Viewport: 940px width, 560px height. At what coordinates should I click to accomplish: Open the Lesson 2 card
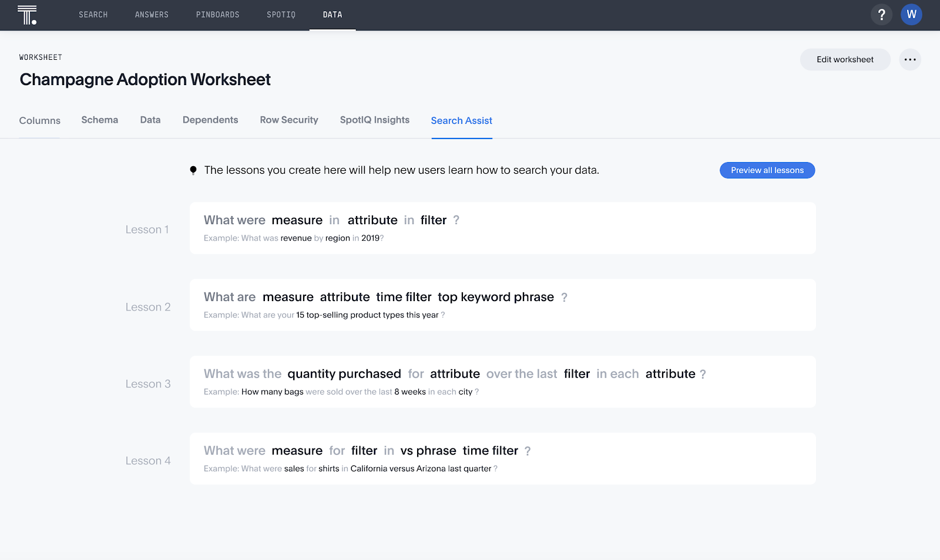502,305
